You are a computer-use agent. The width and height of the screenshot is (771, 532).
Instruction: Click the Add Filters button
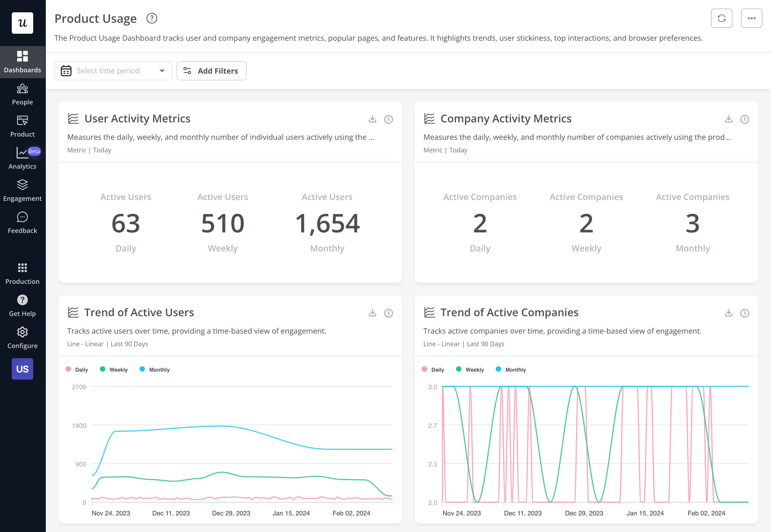coord(211,70)
